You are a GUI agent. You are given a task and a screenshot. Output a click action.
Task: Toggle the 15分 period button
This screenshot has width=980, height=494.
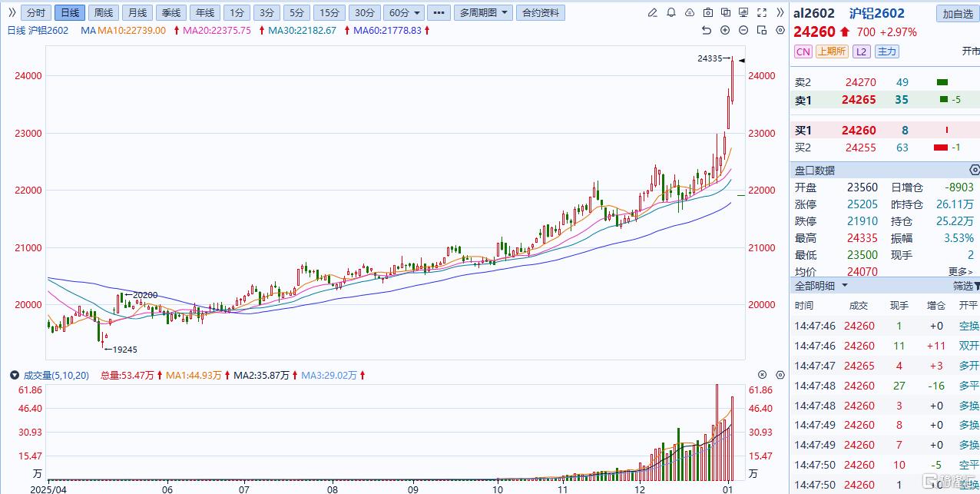pyautogui.click(x=329, y=13)
